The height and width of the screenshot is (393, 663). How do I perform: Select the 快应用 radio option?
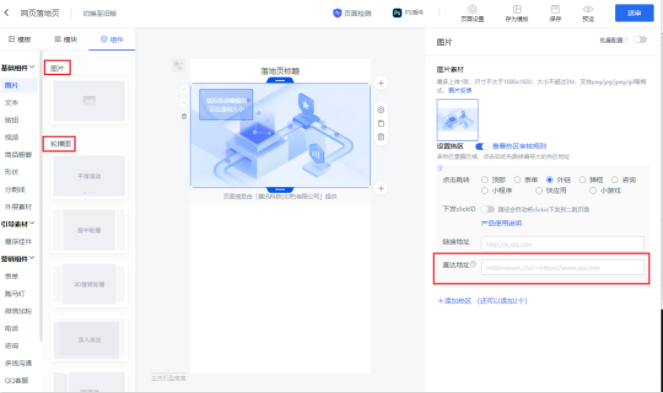539,190
